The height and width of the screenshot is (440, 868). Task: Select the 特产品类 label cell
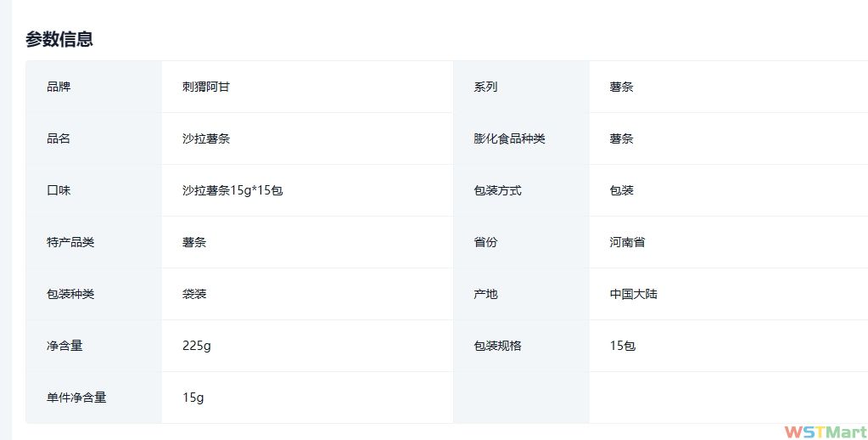pos(70,242)
